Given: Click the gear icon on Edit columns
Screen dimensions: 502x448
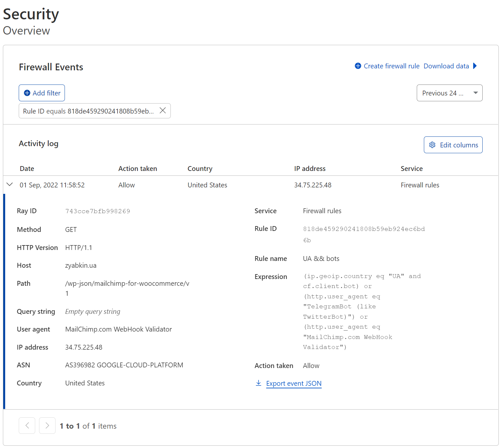Looking at the screenshot, I should tap(433, 145).
